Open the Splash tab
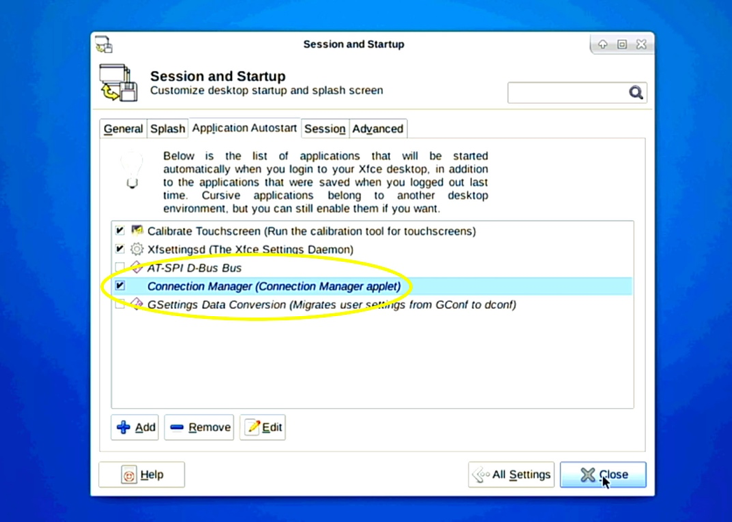The image size is (732, 522). [x=167, y=129]
